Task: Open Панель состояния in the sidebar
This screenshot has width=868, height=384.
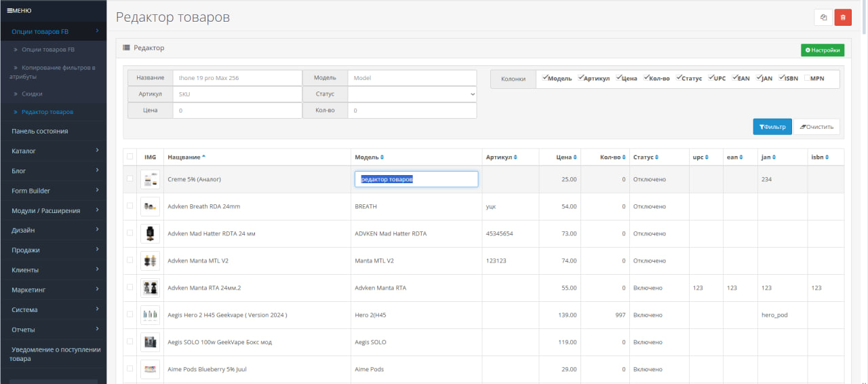Action: point(40,131)
